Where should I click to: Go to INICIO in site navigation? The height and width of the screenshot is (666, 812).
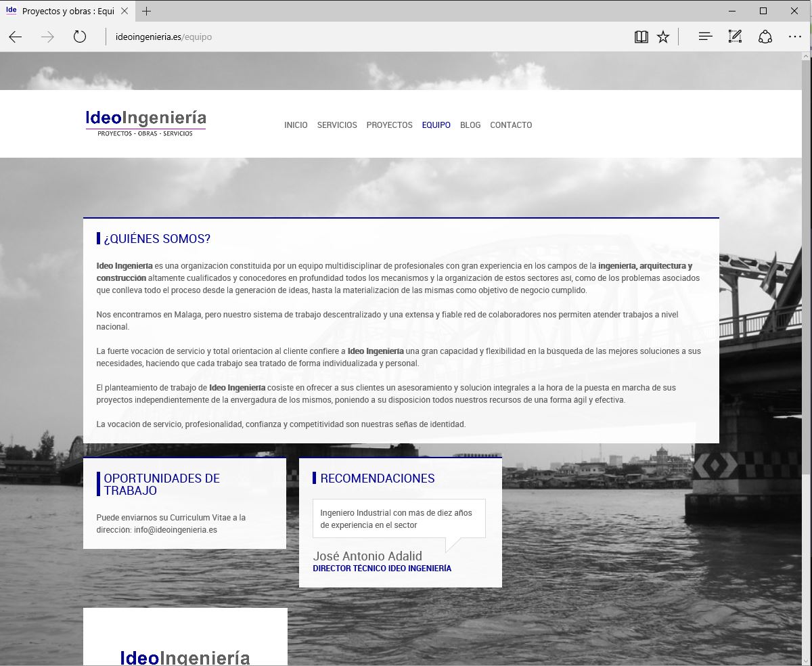tap(296, 125)
